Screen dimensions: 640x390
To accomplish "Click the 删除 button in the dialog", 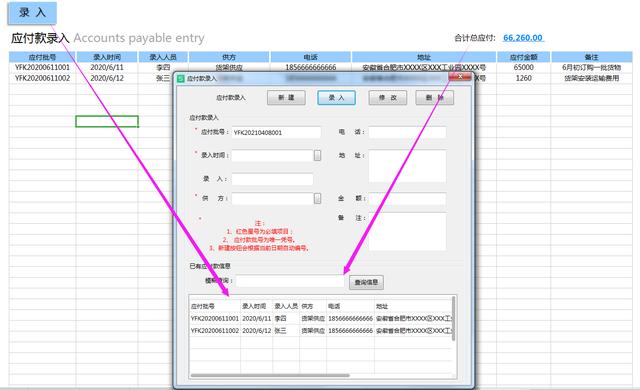I will [x=434, y=98].
